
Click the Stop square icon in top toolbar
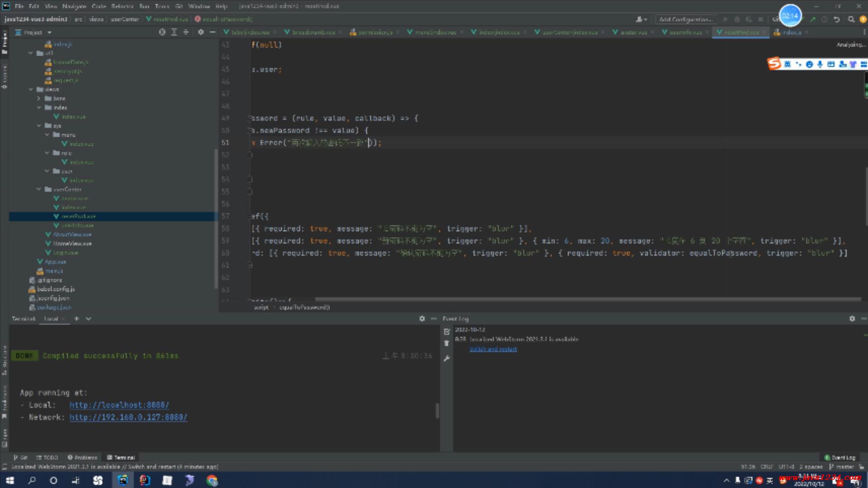[760, 19]
